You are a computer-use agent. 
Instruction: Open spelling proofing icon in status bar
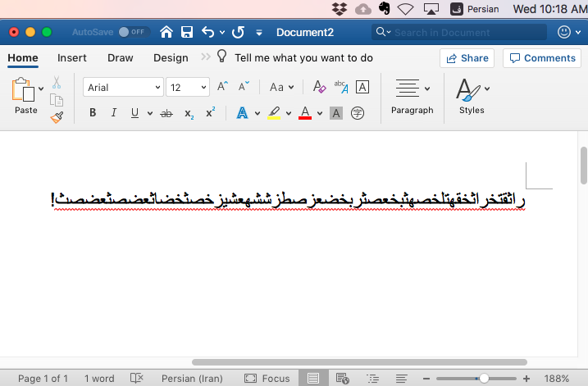[136, 378]
